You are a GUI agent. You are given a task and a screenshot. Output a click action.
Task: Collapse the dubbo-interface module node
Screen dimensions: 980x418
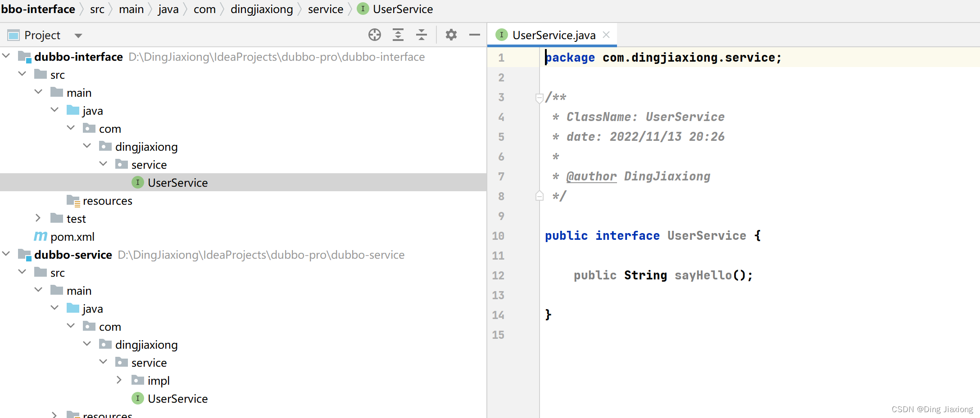pos(6,56)
